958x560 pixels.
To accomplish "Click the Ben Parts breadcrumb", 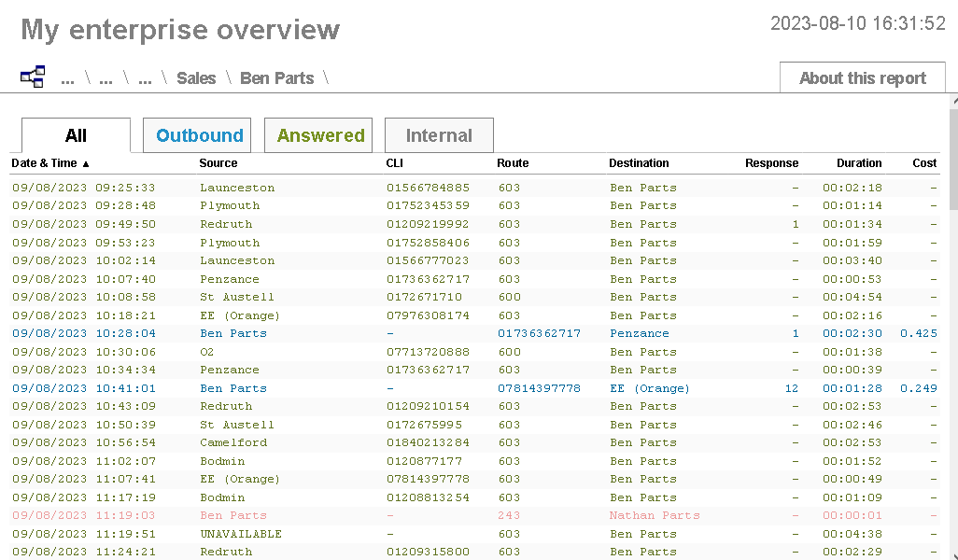I will 276,78.
